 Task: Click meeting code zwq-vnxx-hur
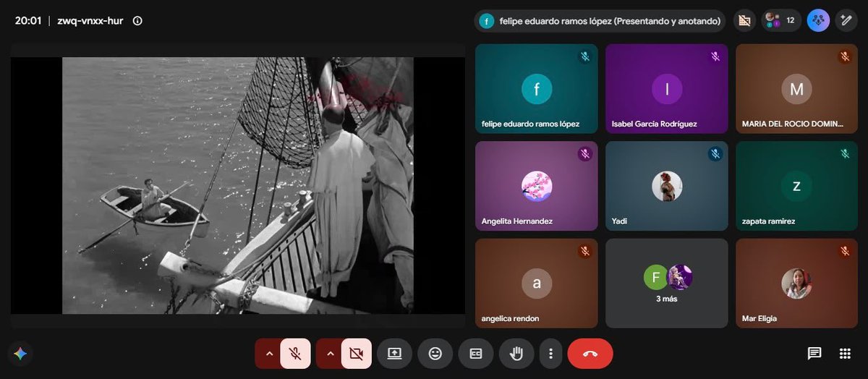(x=90, y=21)
